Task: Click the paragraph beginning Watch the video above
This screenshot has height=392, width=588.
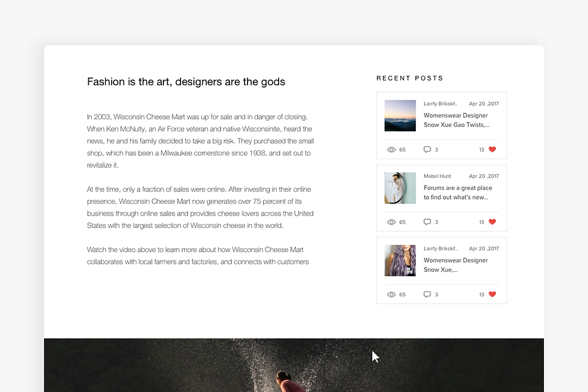Action: click(198, 256)
